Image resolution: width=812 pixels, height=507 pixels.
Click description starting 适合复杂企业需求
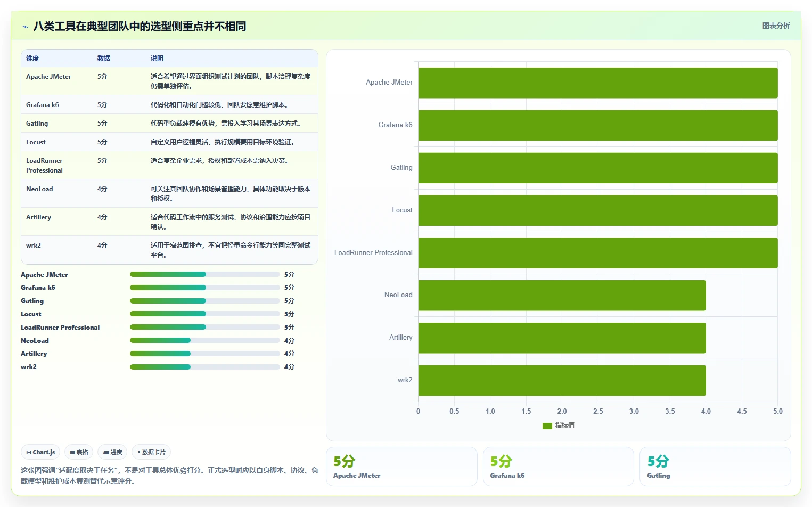(x=221, y=161)
